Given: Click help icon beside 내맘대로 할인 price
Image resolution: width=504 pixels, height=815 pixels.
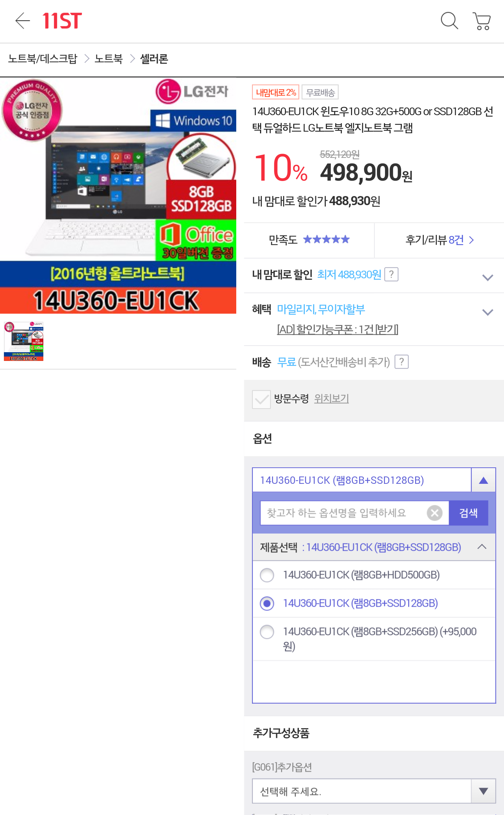Looking at the screenshot, I should click(x=391, y=274).
